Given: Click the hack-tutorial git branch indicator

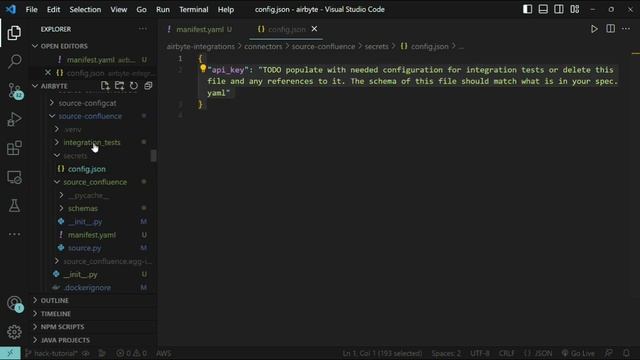Looking at the screenshot, I should pos(52,353).
